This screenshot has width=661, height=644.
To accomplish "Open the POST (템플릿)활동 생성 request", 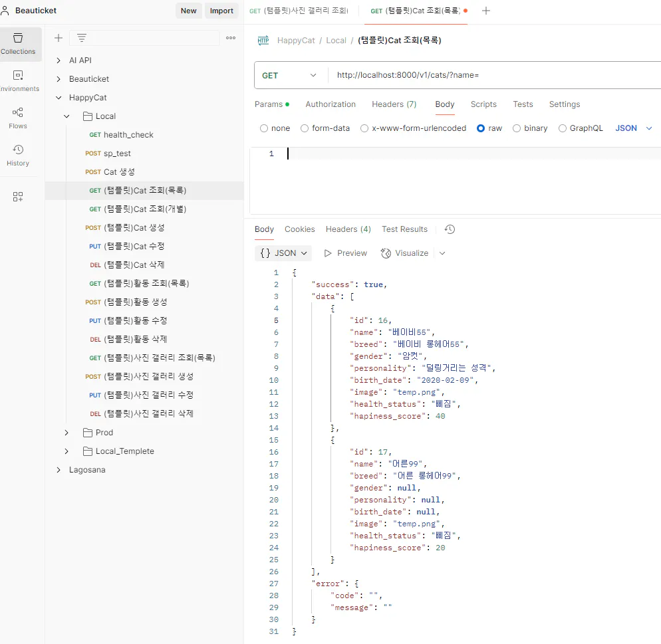I will (144, 302).
